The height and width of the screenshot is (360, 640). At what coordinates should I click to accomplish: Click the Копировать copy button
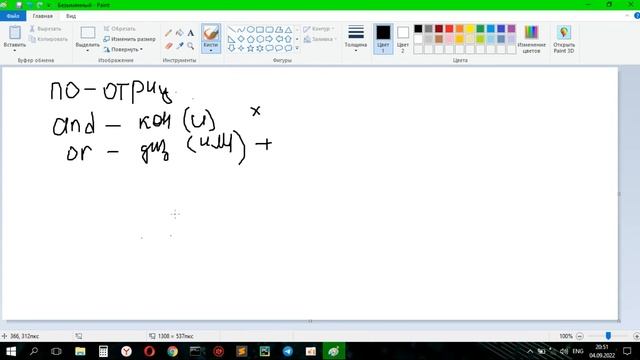tap(48, 39)
